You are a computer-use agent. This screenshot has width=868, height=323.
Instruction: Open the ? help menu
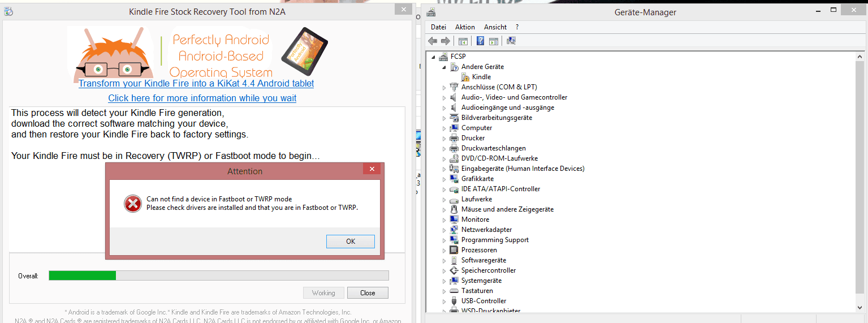517,27
